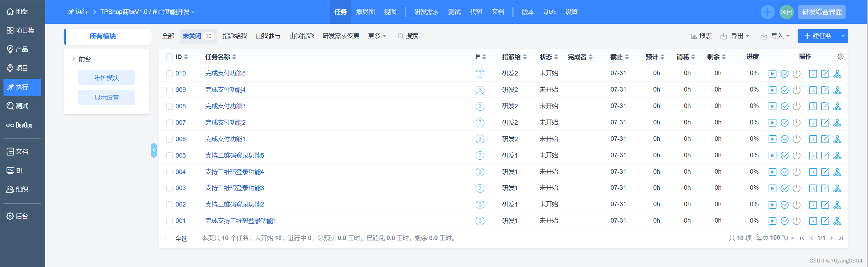Start task 010 with play icon
Screen dimensions: 868x267
(x=772, y=73)
